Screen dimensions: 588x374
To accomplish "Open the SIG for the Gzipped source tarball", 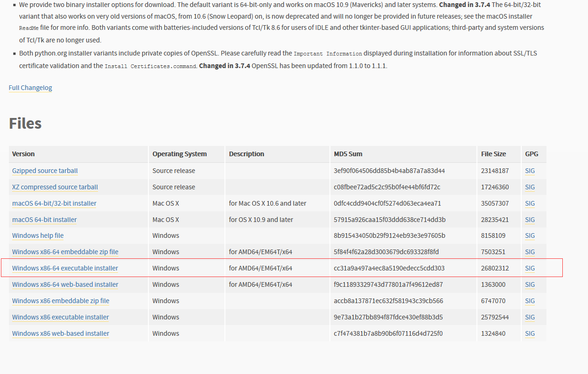I will 530,171.
